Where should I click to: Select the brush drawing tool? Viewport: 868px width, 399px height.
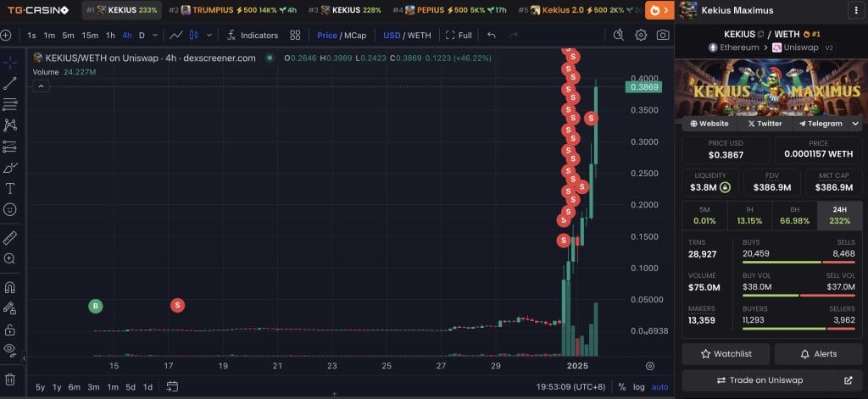coord(10,168)
